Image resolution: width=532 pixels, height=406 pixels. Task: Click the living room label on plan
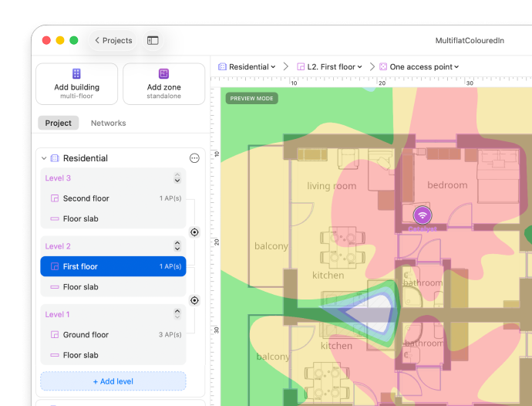332,186
